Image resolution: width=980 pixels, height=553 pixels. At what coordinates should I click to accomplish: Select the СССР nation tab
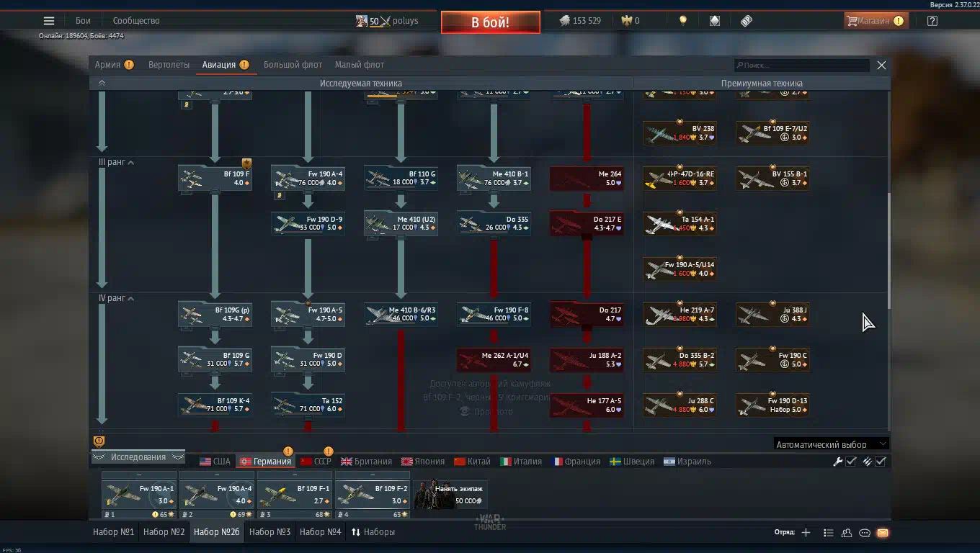click(x=315, y=462)
